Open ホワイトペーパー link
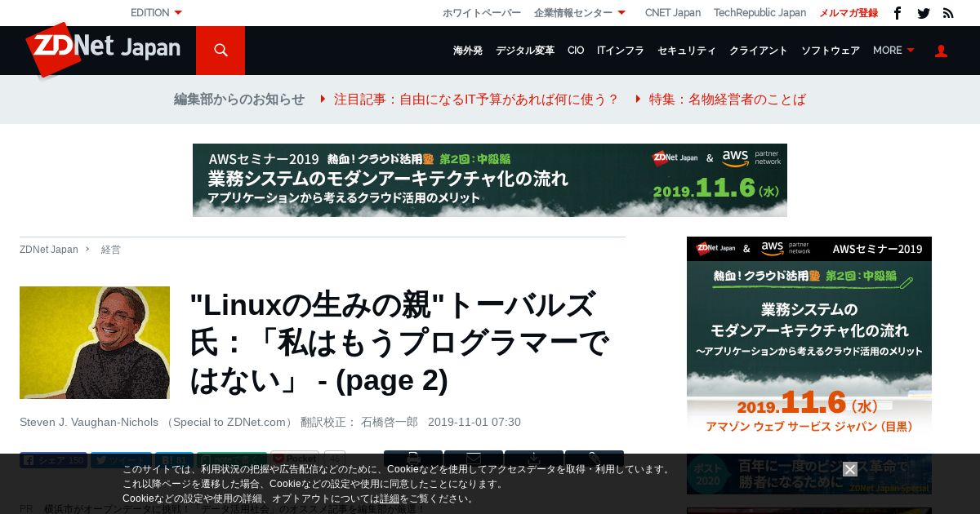Screen dimensions: 980x514 [482, 13]
